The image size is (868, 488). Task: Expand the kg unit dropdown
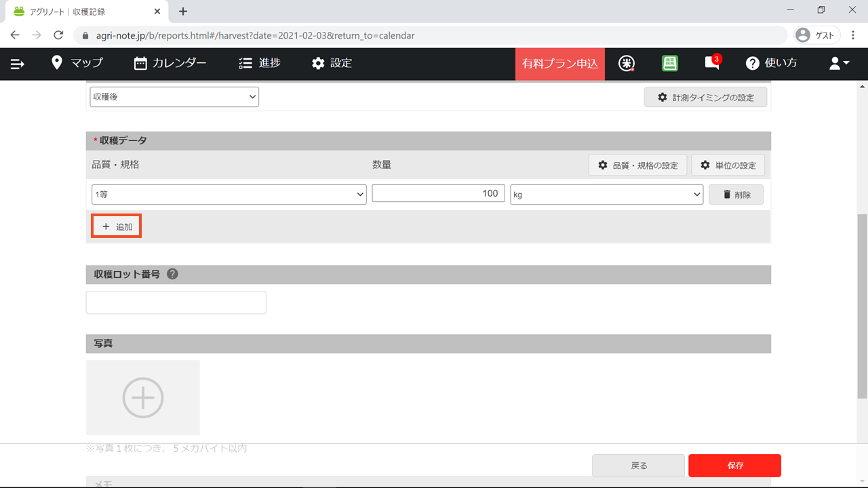pos(607,195)
